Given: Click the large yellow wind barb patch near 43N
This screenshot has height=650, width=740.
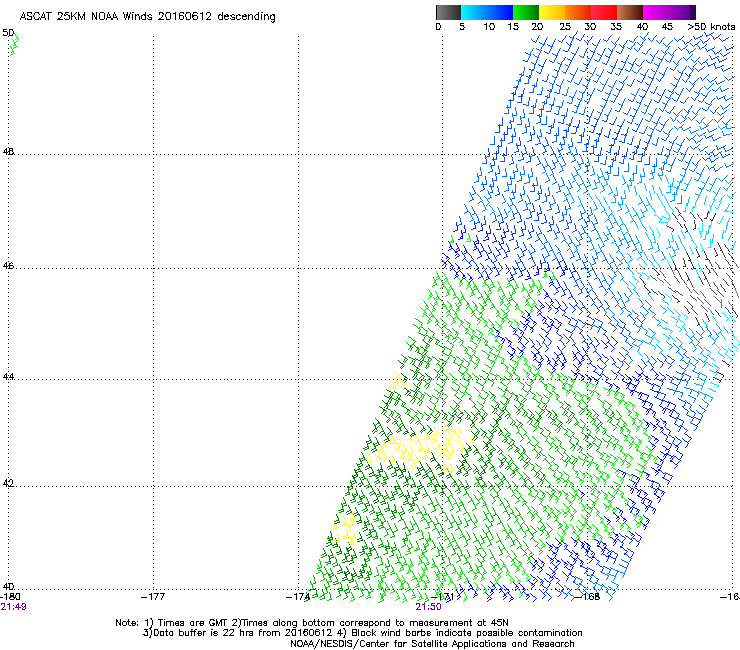Looking at the screenshot, I should (x=420, y=447).
